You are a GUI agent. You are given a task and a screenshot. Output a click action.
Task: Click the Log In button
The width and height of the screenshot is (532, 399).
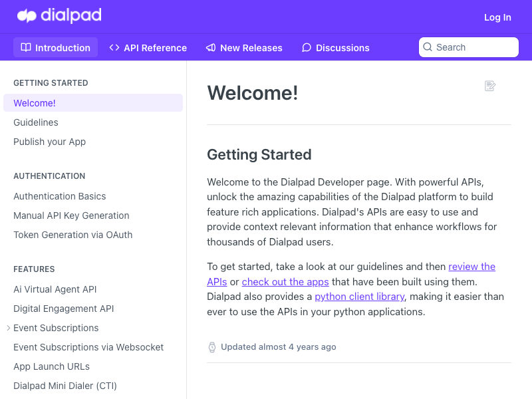pos(497,17)
